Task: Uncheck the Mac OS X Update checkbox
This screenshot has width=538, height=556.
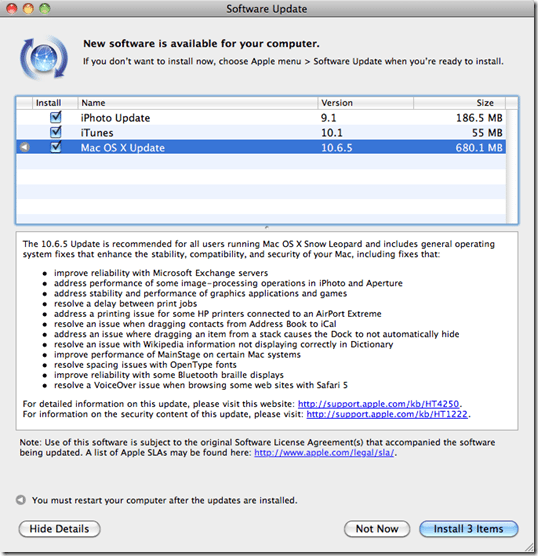Action: (x=56, y=147)
